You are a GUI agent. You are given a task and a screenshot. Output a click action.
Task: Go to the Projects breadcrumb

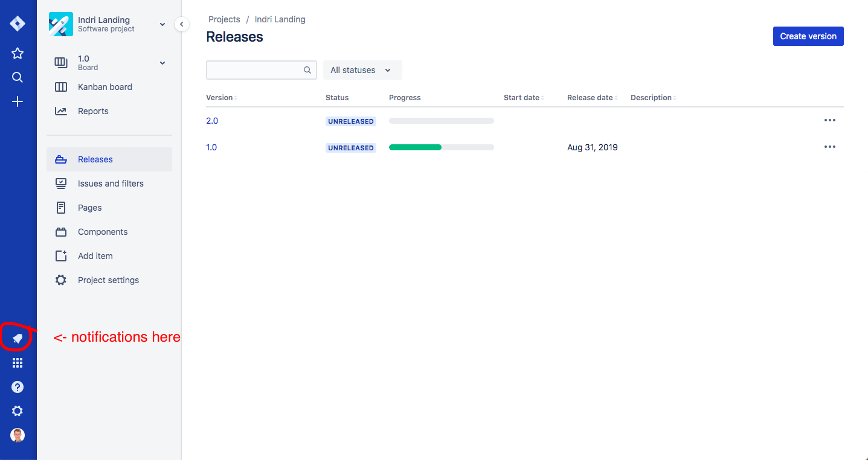224,19
